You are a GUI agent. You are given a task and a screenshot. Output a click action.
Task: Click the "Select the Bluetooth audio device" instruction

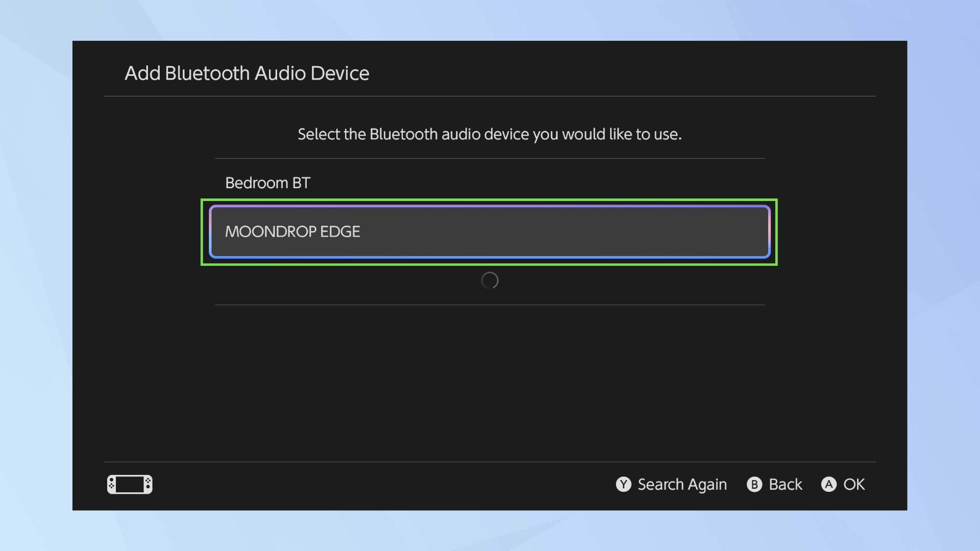tap(489, 134)
